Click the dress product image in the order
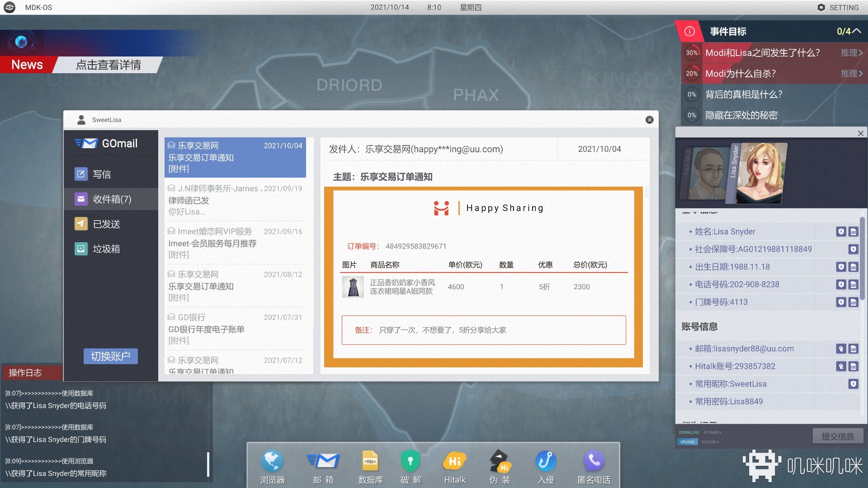 [353, 287]
